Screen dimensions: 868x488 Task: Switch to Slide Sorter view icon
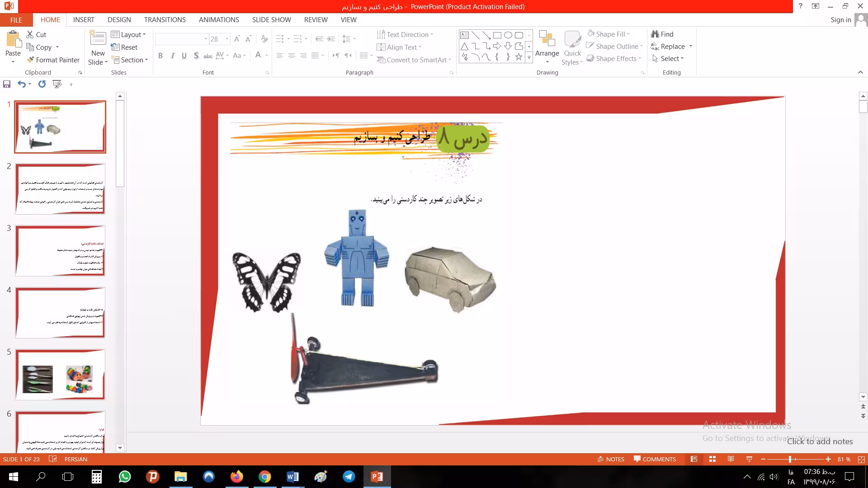tap(712, 459)
